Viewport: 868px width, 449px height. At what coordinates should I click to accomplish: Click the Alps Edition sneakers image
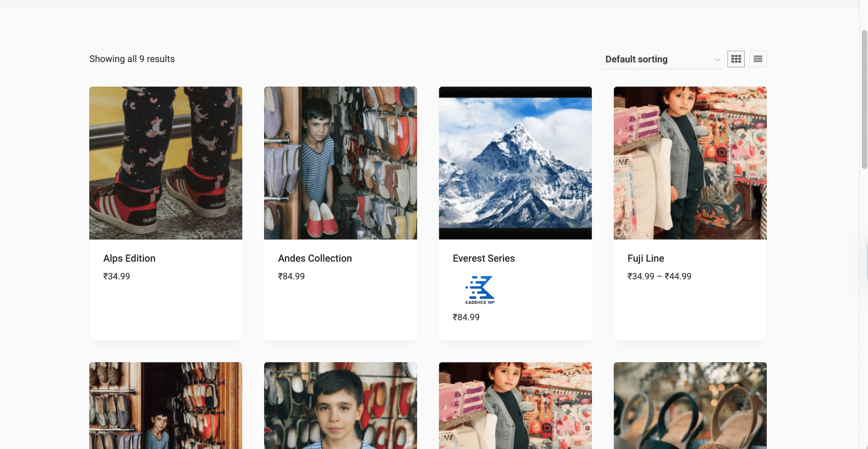click(x=165, y=163)
